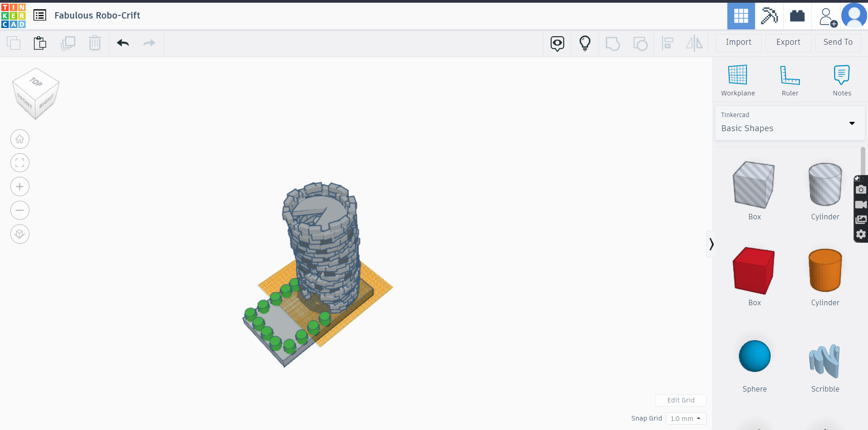Open the user profile avatar
The image size is (868, 430).
(x=854, y=16)
